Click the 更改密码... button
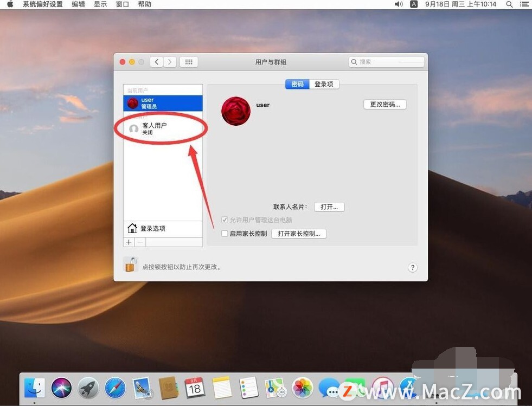 pyautogui.click(x=384, y=105)
